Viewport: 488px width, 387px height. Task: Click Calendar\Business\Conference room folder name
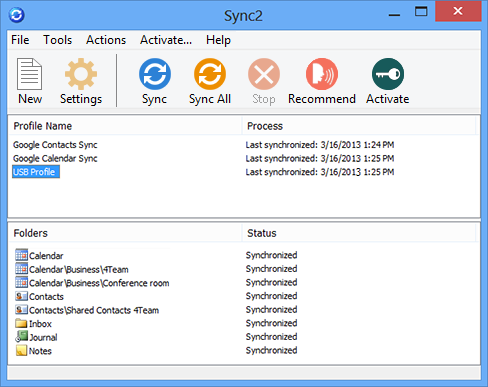tap(99, 283)
